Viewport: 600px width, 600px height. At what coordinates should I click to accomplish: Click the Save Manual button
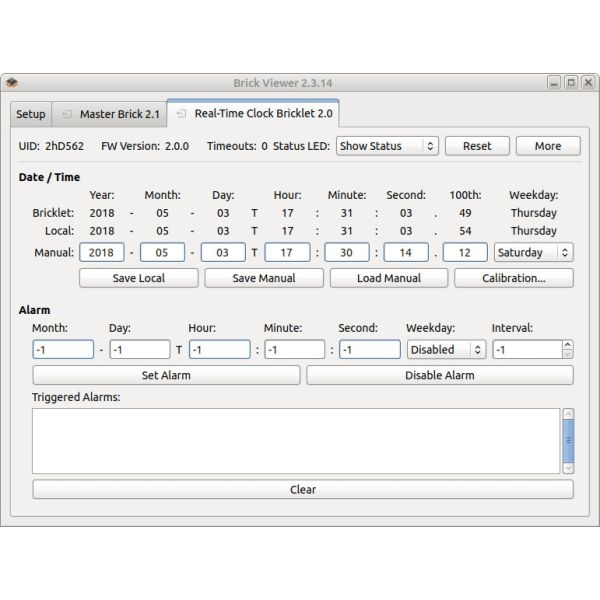tap(264, 278)
